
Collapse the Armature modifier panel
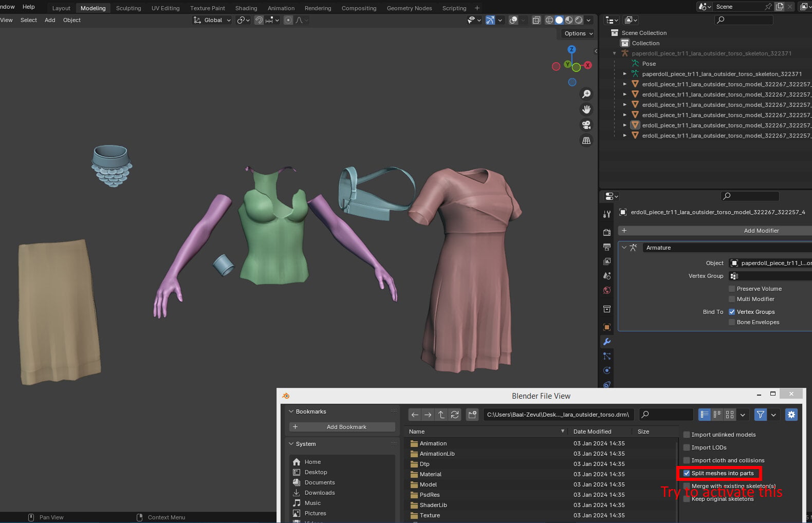[x=624, y=248]
